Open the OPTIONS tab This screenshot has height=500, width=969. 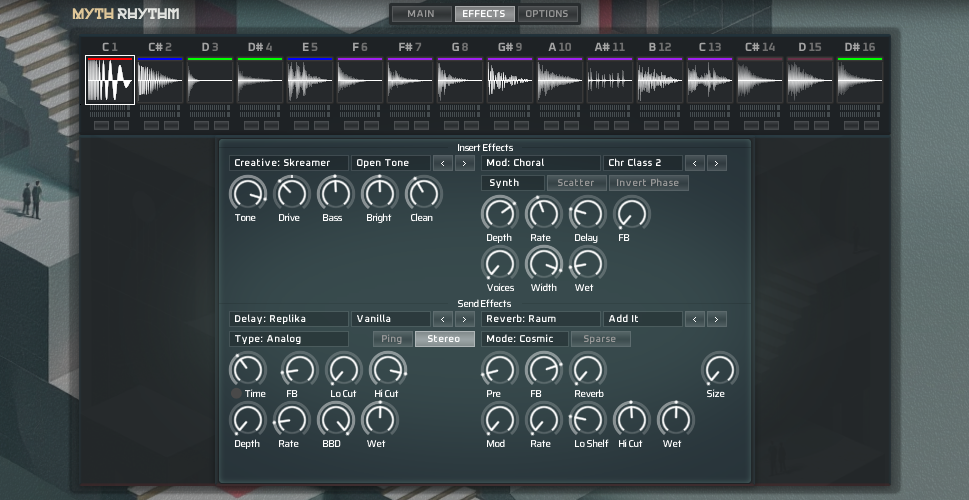pos(548,14)
